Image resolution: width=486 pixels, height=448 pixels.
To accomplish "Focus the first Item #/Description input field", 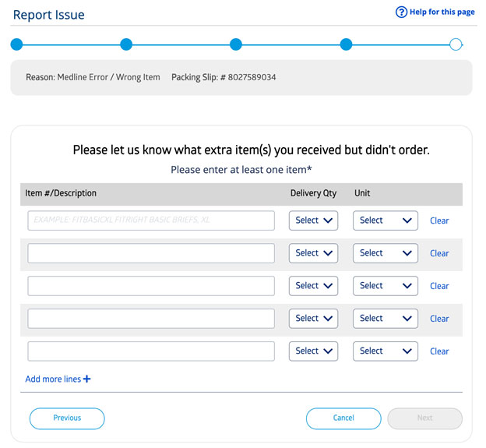I will click(151, 220).
